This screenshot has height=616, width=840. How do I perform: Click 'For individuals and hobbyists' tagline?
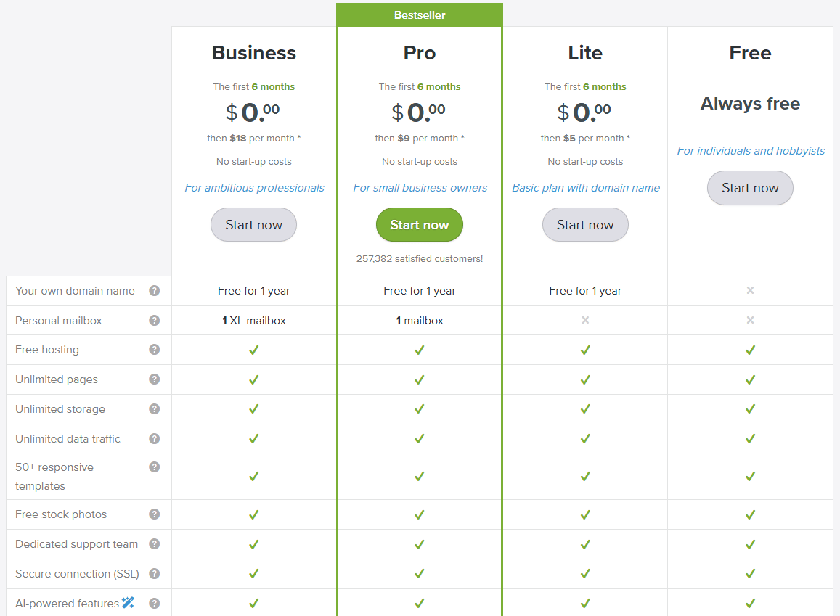click(x=751, y=151)
